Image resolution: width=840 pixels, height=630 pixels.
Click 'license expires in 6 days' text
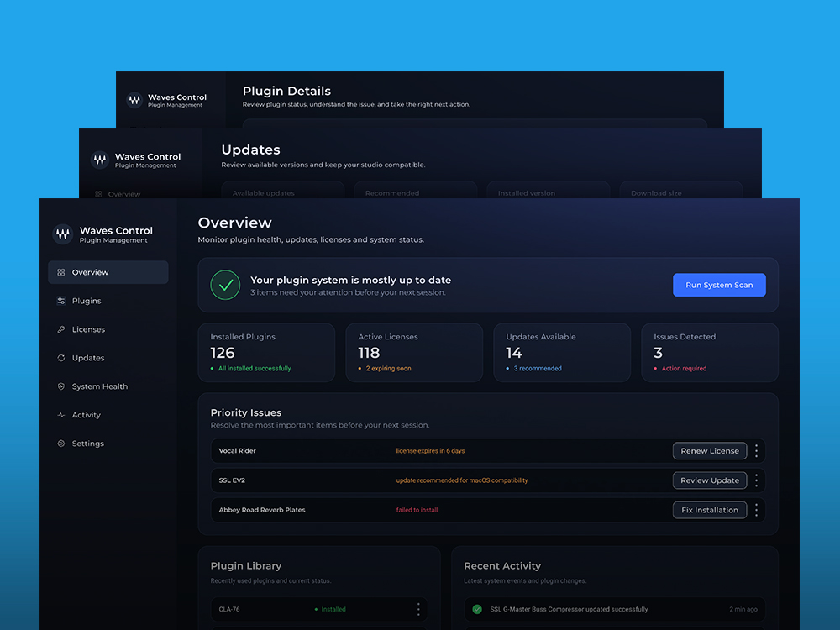point(430,451)
